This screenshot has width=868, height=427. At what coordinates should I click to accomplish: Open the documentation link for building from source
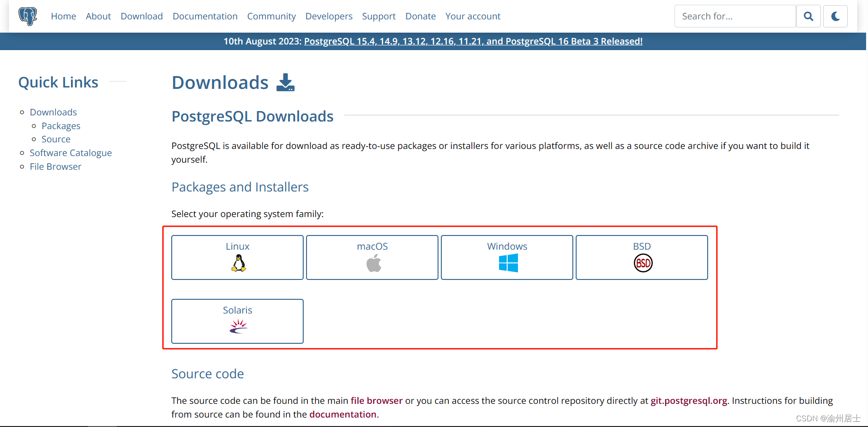click(x=343, y=414)
